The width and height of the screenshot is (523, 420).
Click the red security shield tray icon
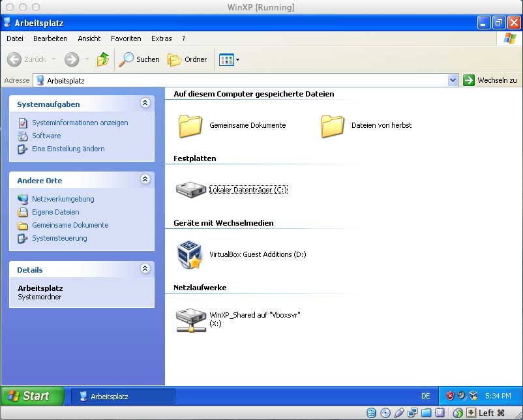point(450,396)
